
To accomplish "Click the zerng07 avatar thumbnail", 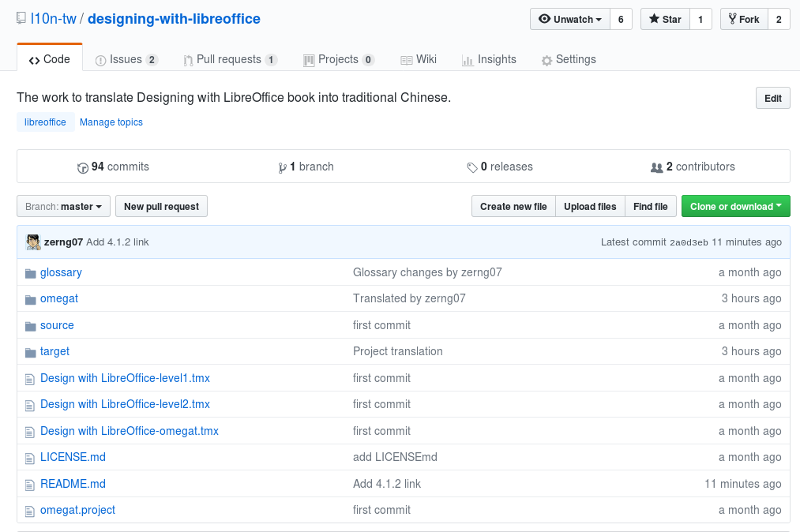I will (x=33, y=242).
